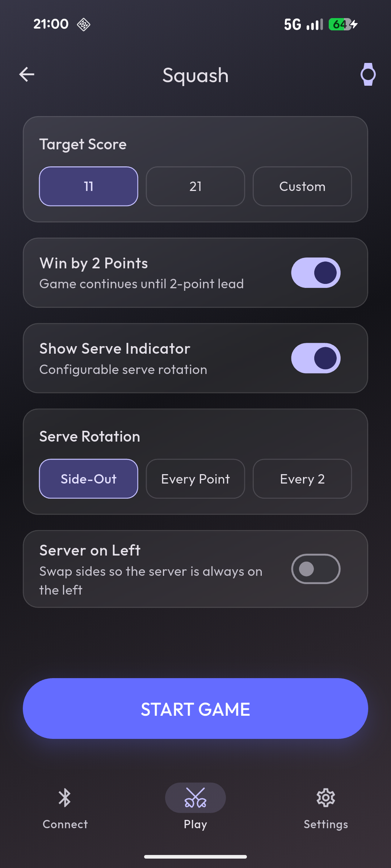The image size is (391, 868).
Task: Set target score to 21
Action: click(x=195, y=186)
